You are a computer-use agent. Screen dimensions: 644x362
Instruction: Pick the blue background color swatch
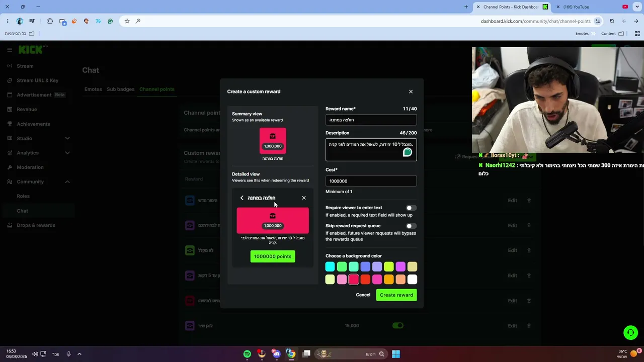coord(365,266)
